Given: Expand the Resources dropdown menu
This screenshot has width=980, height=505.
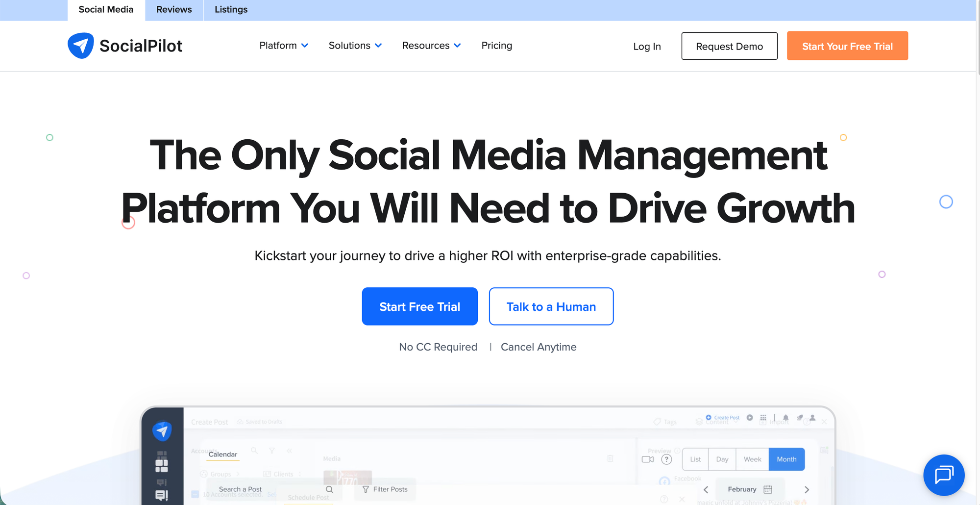Looking at the screenshot, I should point(432,46).
